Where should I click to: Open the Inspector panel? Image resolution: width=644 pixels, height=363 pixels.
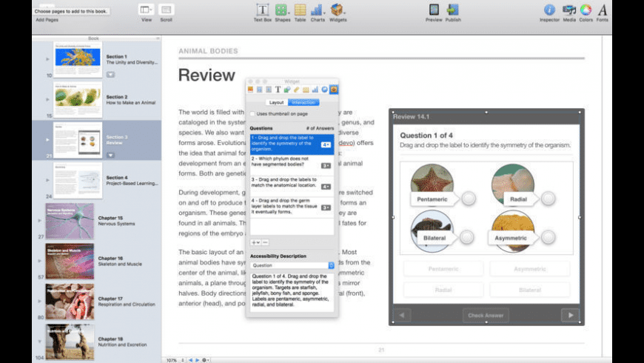pyautogui.click(x=549, y=10)
